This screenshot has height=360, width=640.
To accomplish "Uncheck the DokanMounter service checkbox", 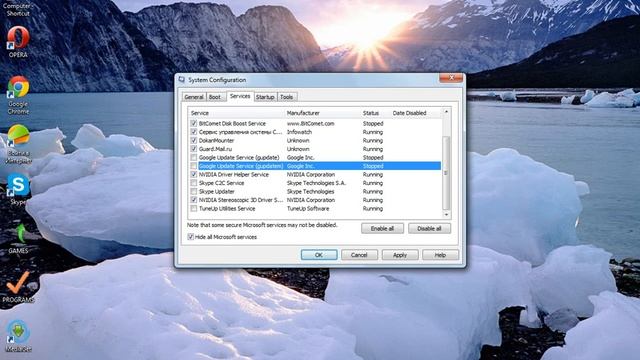I will click(193, 140).
